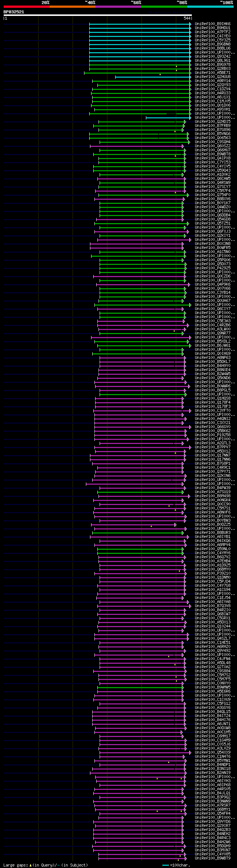Select the label UniRef100_Q4IPX8

click(x=213, y=158)
